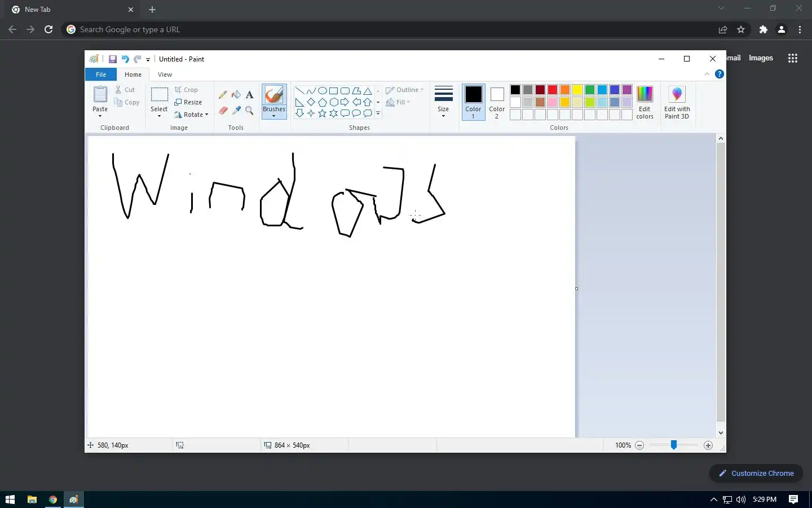Open the Images link on Google page
This screenshot has width=812, height=508.
click(x=761, y=58)
